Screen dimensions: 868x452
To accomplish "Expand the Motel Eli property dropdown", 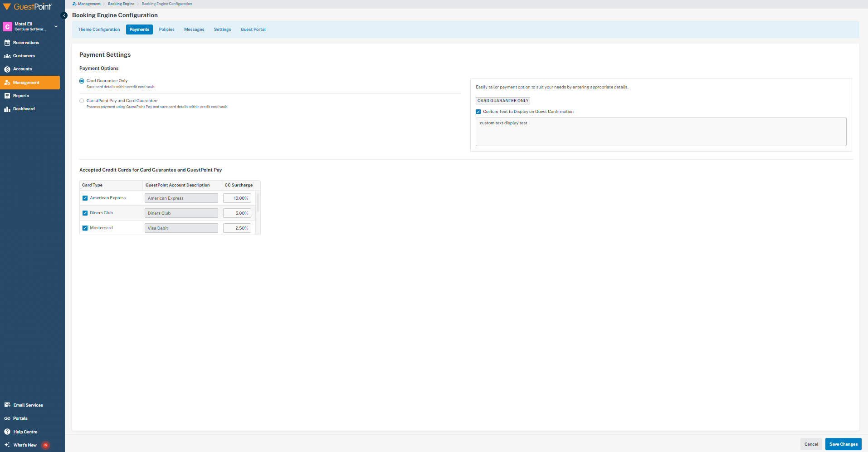I will 56,27.
